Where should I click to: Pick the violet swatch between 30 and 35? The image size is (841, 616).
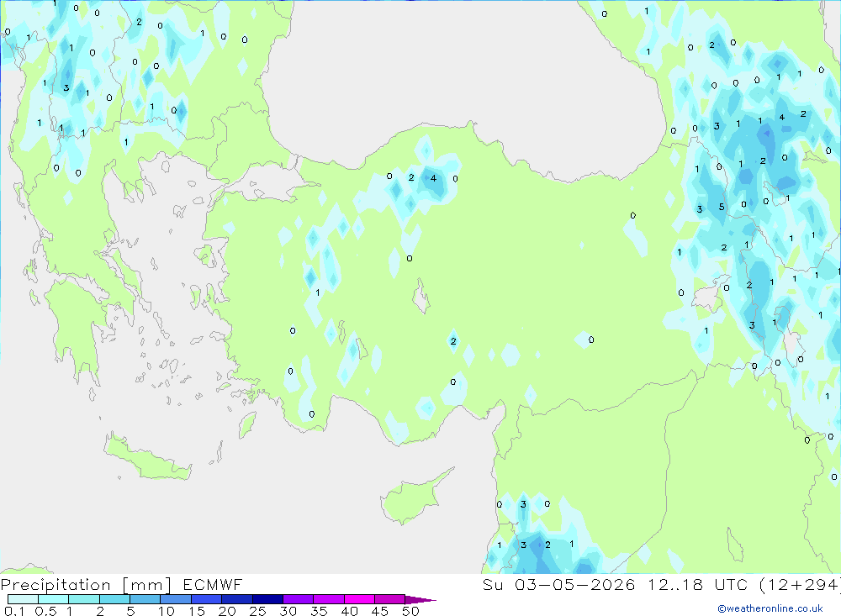tap(299, 599)
